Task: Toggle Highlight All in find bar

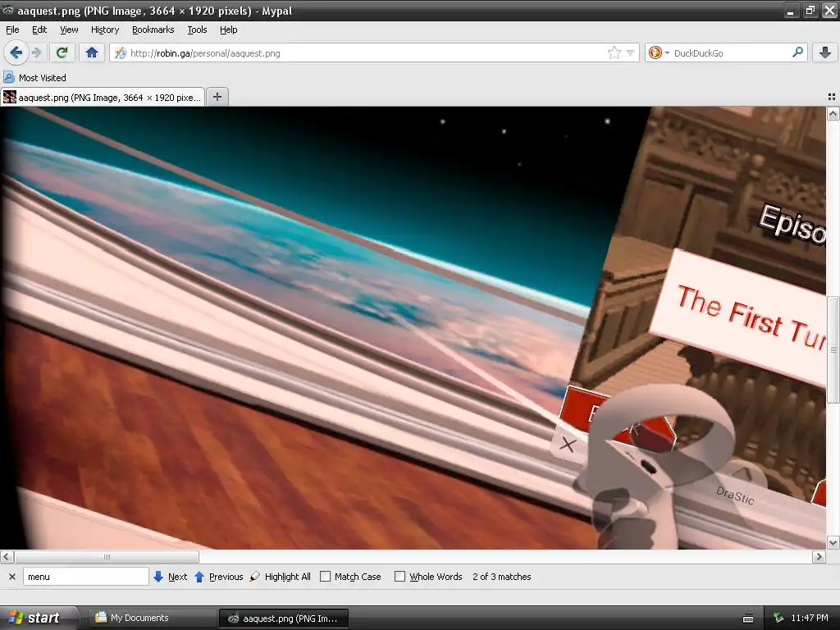Action: [x=281, y=577]
